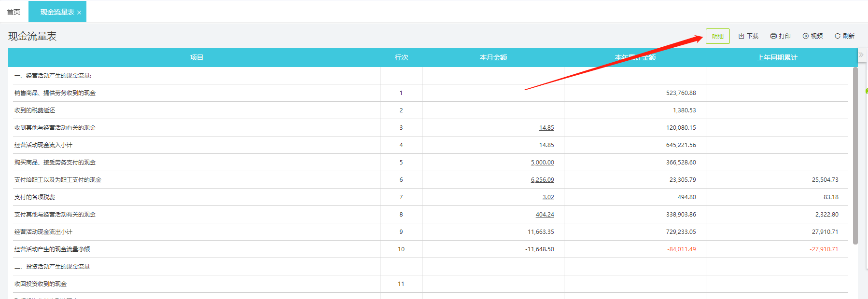Click the 23,305.79 year-to-date value
Viewport: 868px width, 299px height.
(x=683, y=180)
